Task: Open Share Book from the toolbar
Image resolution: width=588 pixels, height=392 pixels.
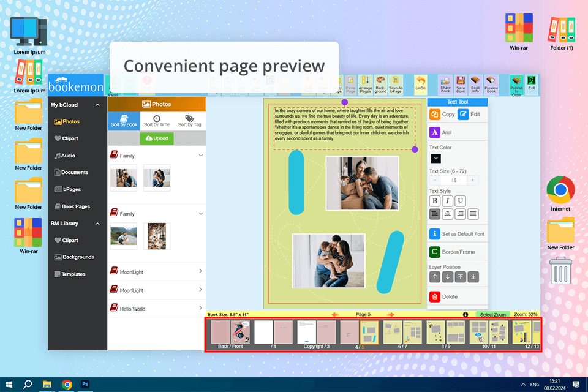Action: 445,85
